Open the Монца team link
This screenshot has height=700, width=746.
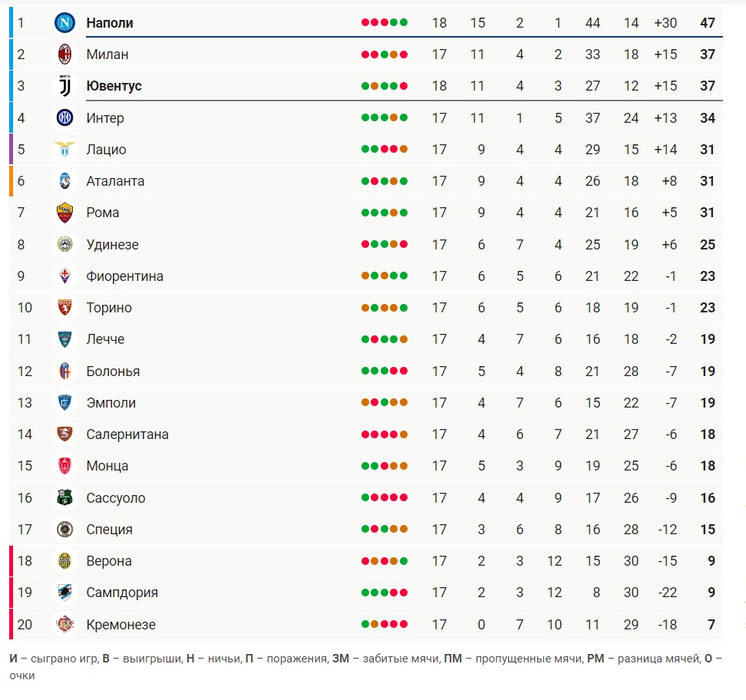pyautogui.click(x=107, y=466)
